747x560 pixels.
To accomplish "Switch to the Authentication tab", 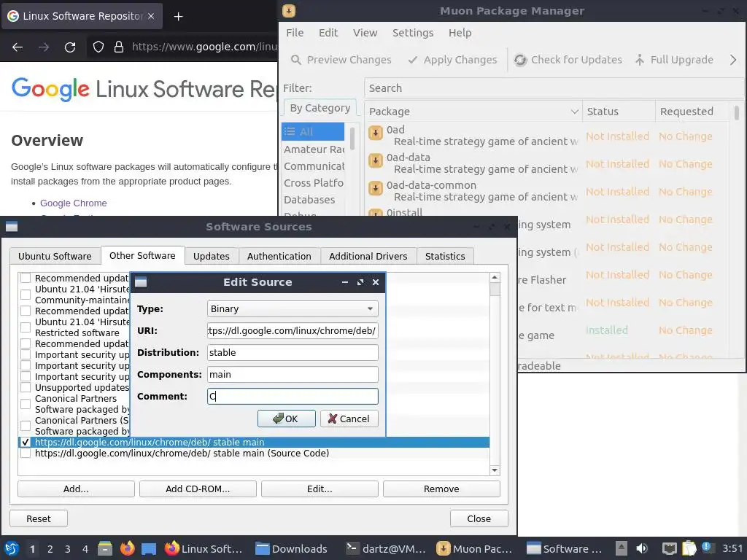I will click(279, 256).
